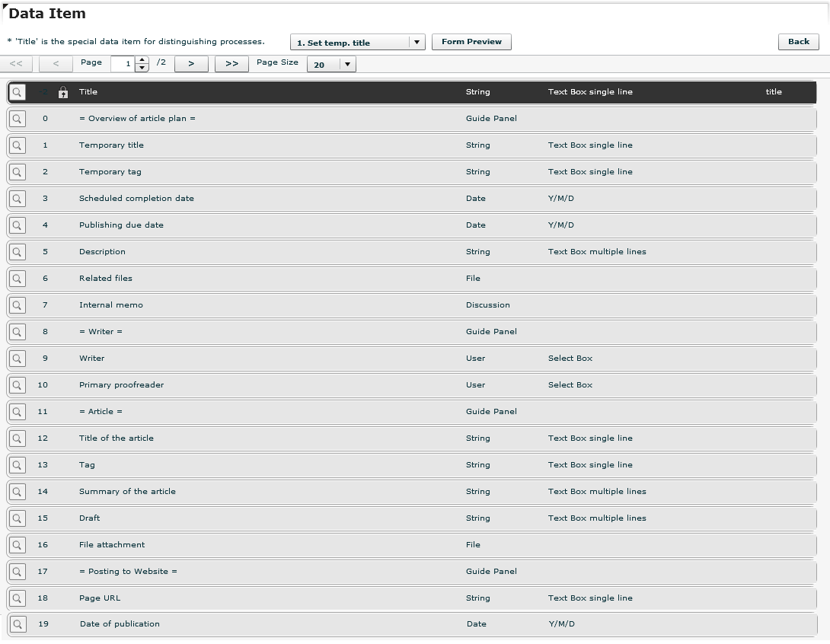
Task: Click the first page << button
Action: point(16,63)
